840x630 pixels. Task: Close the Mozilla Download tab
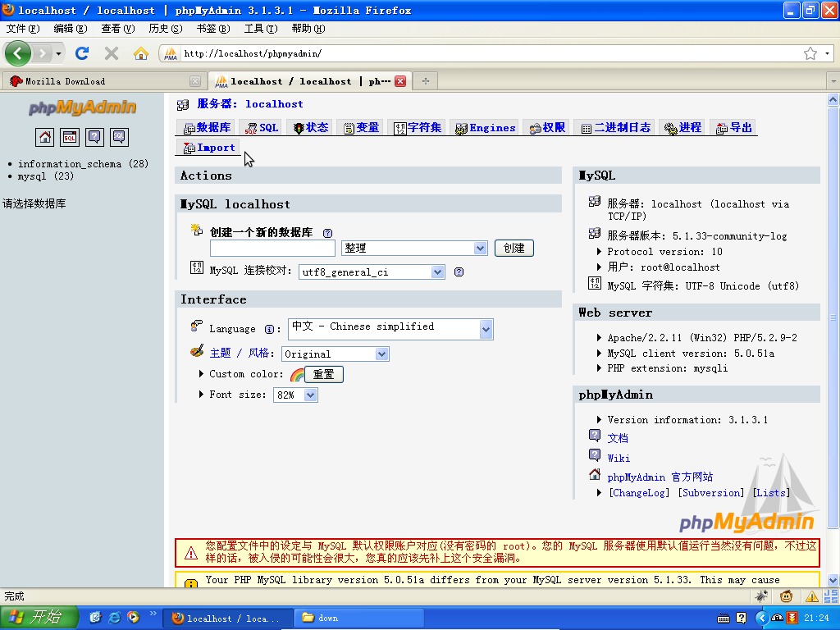pos(195,81)
